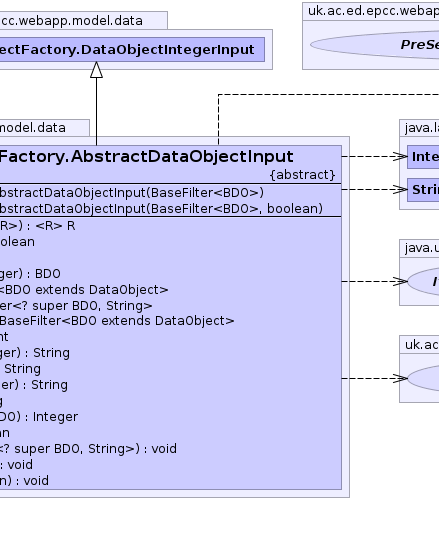The image size is (439, 534).
Task: Click the constructor AbstractDataObjectInput(BaseFilter<BDO>)
Action: point(131,193)
